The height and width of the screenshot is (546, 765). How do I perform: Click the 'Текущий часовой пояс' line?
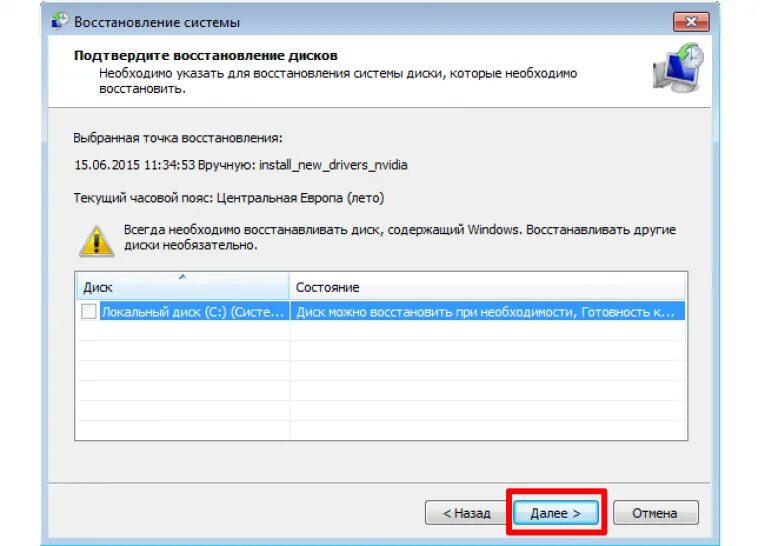[x=229, y=198]
